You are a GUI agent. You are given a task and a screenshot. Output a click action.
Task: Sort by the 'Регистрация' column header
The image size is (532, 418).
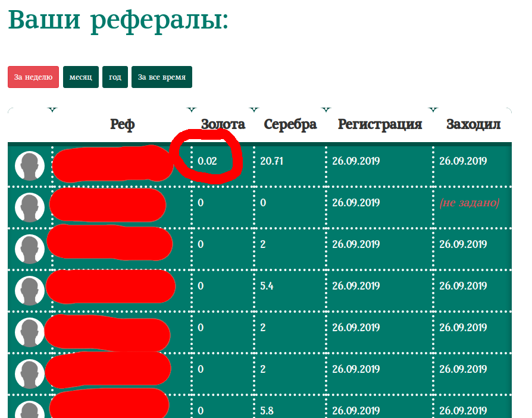[380, 124]
